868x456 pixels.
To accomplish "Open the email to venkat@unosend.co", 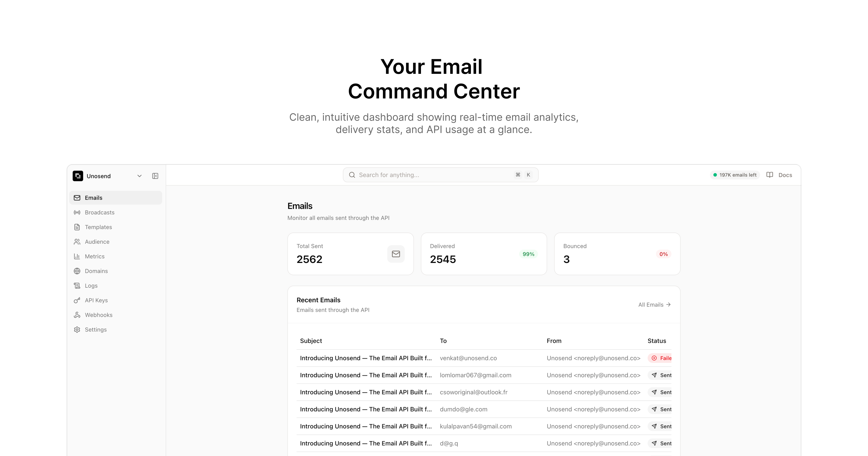I will (x=468, y=358).
